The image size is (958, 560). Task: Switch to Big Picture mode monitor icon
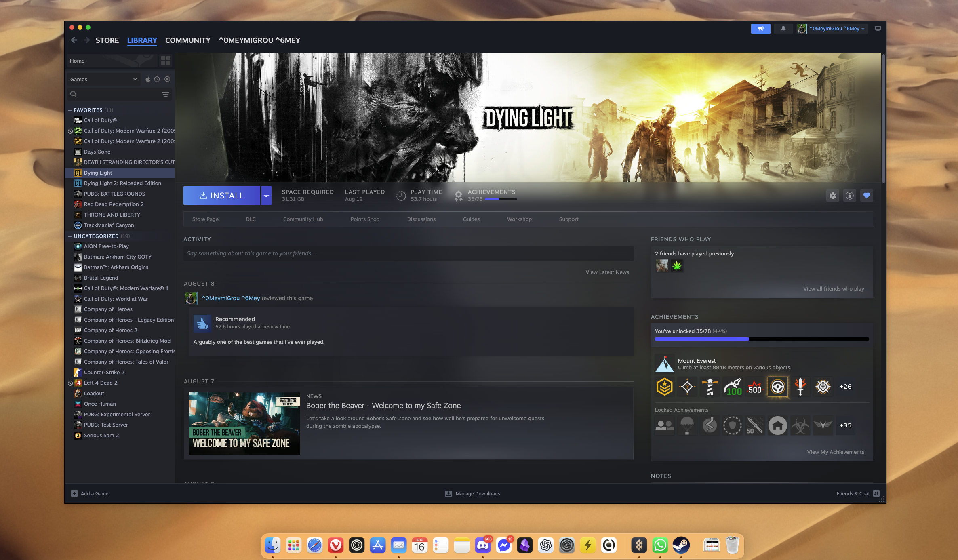tap(878, 29)
